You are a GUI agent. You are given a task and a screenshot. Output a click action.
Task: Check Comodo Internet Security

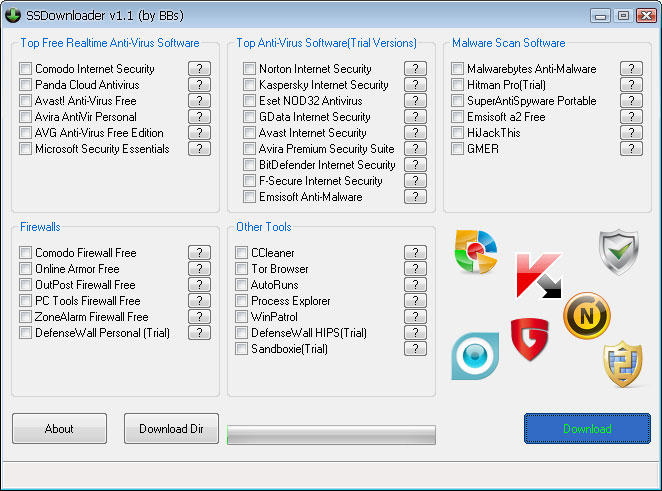pos(25,68)
